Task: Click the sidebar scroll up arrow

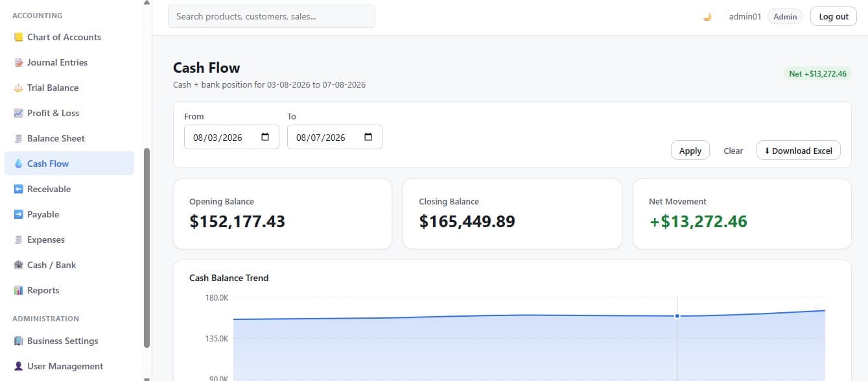Action: (147, 3)
